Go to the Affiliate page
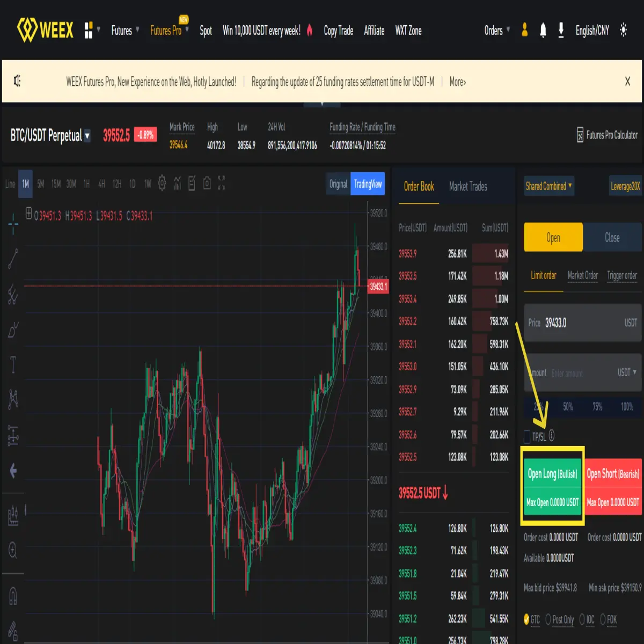 point(374,31)
